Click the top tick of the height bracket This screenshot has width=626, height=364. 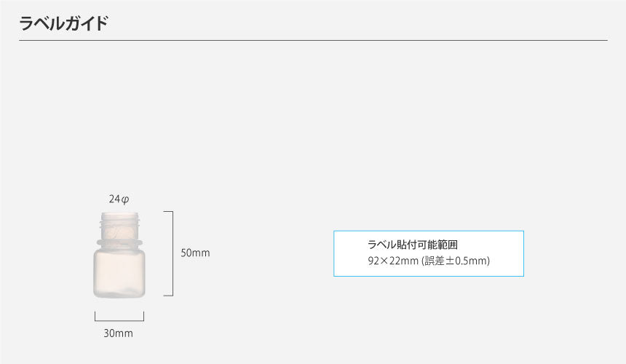coord(167,212)
